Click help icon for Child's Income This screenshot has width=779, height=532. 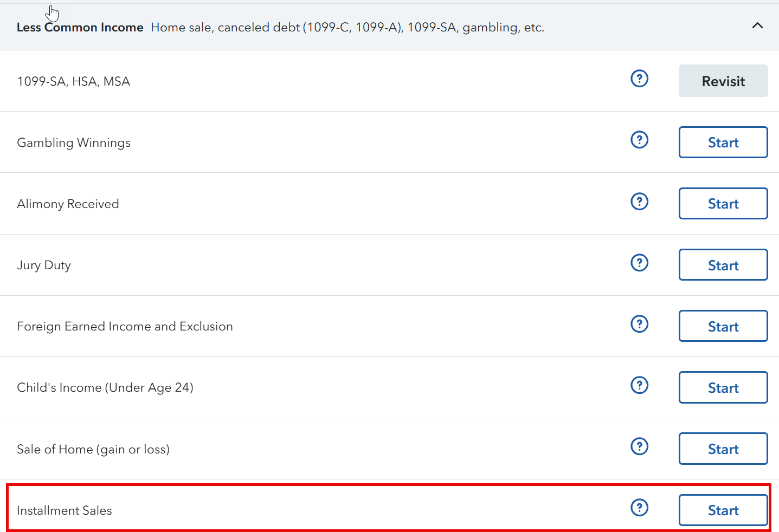639,386
